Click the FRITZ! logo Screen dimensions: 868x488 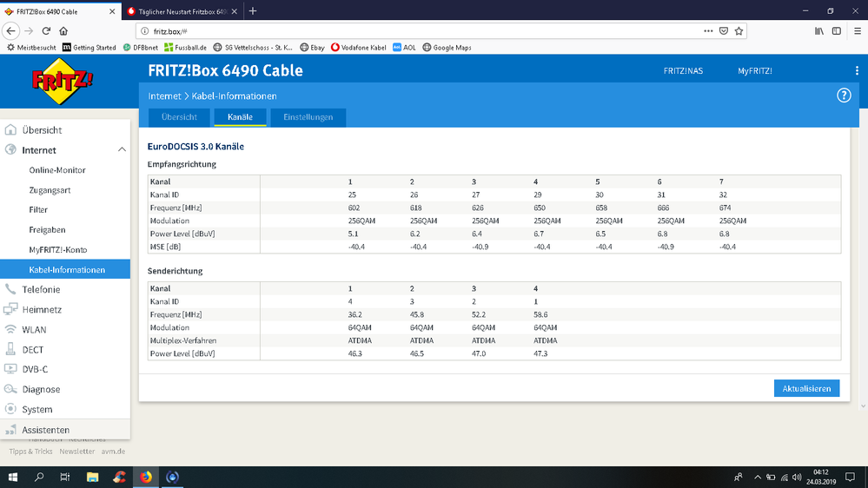[x=63, y=81]
